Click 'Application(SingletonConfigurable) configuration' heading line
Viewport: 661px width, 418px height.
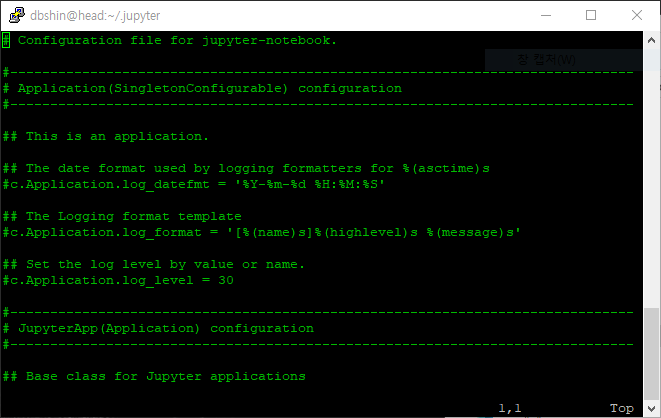pos(202,88)
